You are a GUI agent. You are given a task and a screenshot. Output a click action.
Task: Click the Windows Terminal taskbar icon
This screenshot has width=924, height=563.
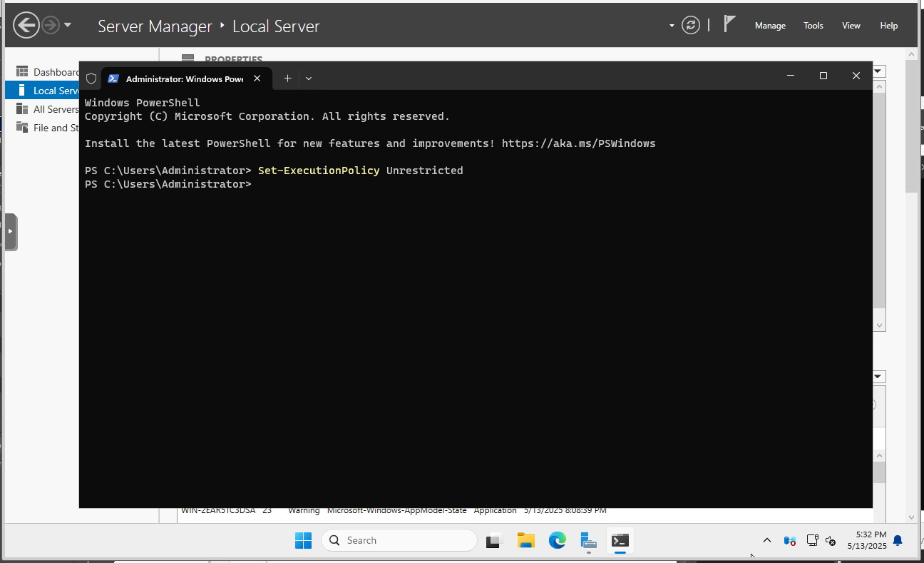click(620, 540)
